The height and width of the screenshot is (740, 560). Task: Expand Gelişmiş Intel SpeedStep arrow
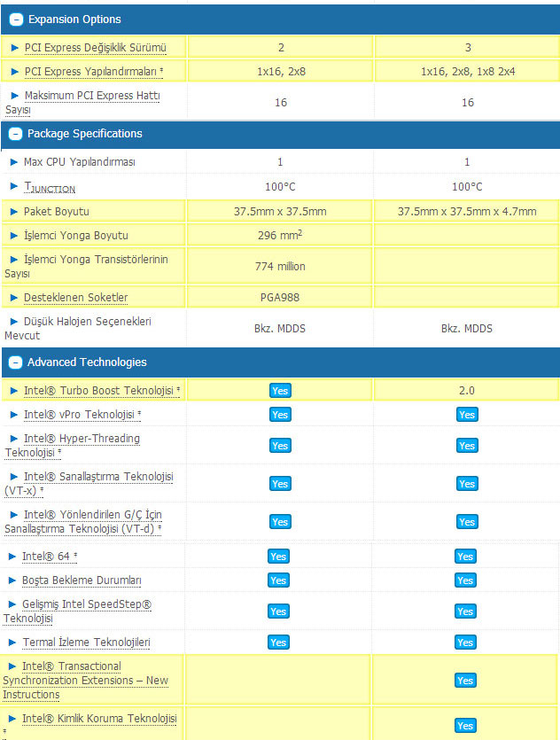(x=12, y=604)
